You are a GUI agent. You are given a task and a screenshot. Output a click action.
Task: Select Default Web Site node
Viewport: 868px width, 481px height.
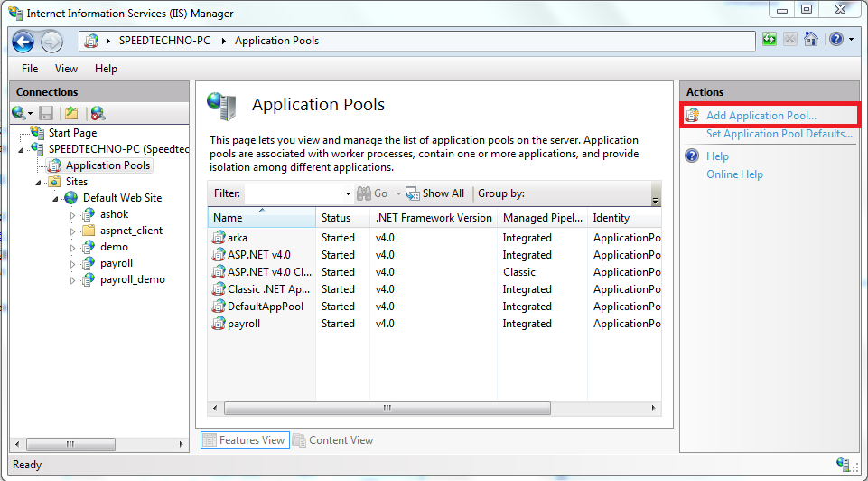[x=122, y=198]
